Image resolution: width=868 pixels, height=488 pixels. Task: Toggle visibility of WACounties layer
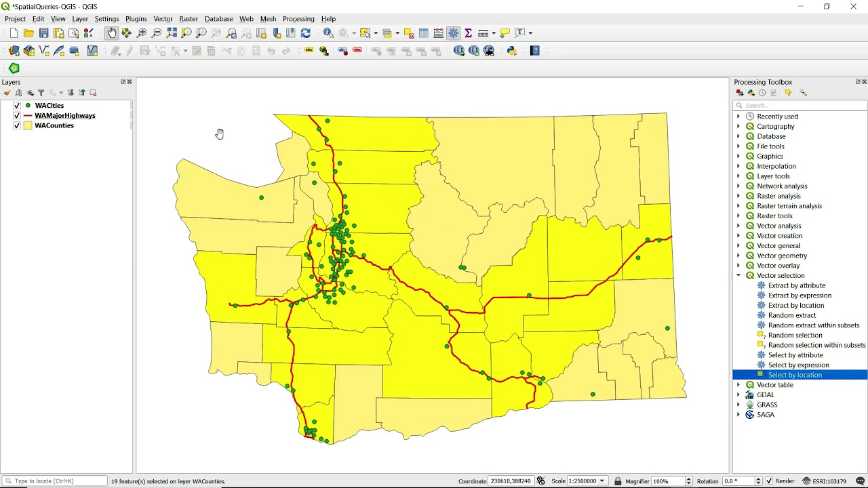click(17, 125)
